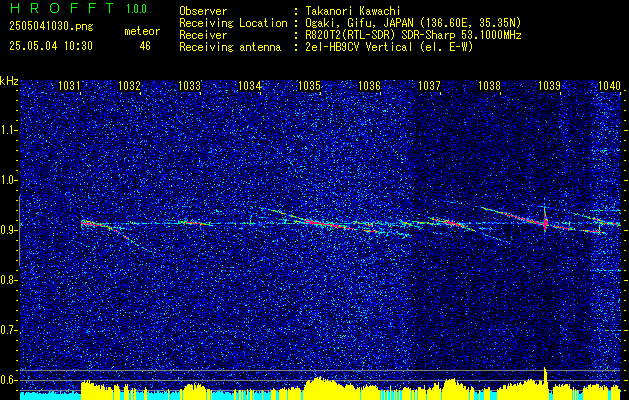Select the filename 2505041030.png

click(51, 27)
